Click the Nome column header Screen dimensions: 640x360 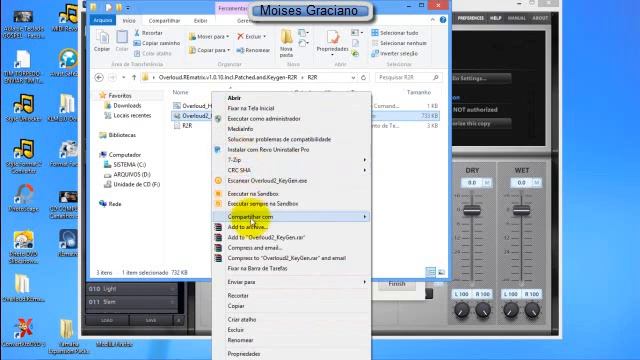click(180, 92)
